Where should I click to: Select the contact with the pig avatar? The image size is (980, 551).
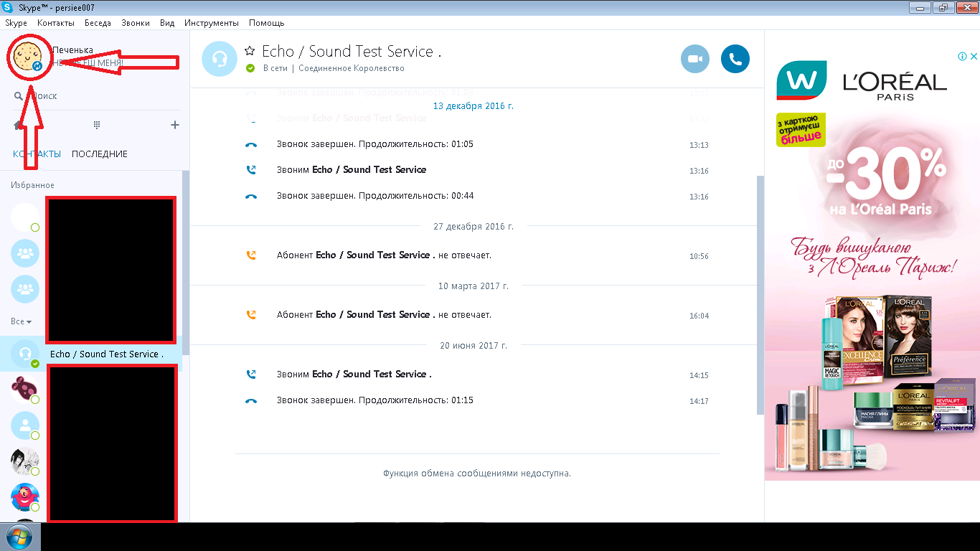pyautogui.click(x=25, y=390)
